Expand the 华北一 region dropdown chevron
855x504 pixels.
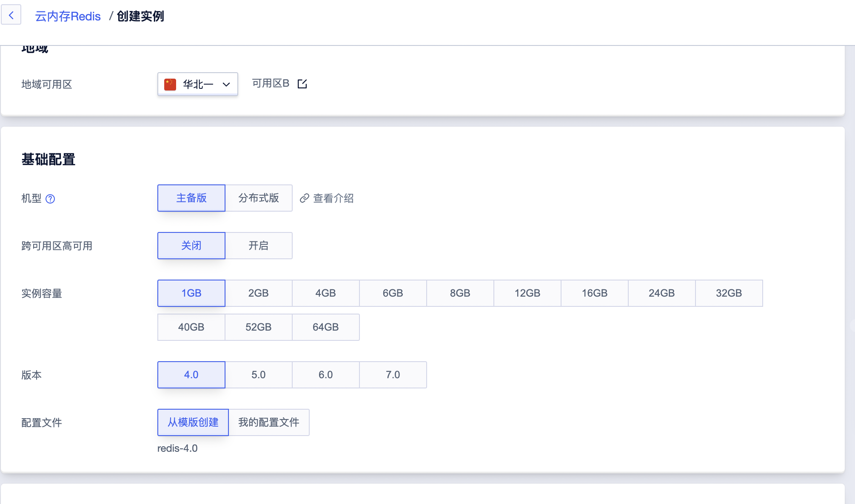[x=226, y=84]
